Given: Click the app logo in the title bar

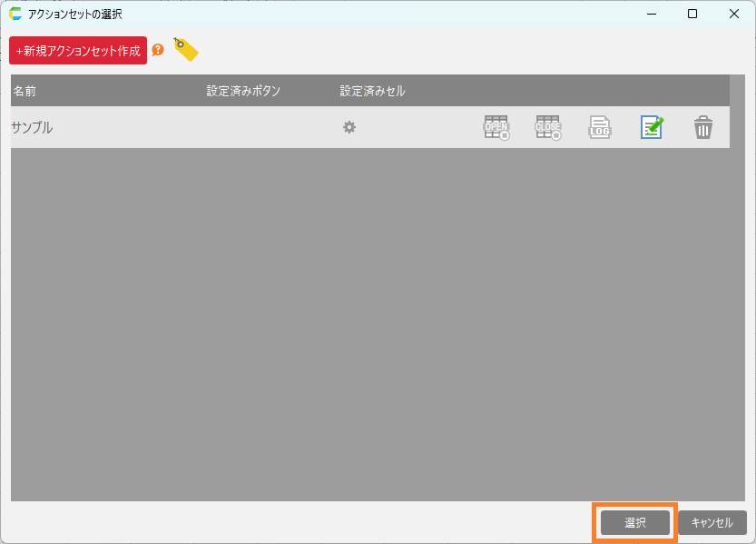Looking at the screenshot, I should 15,15.
